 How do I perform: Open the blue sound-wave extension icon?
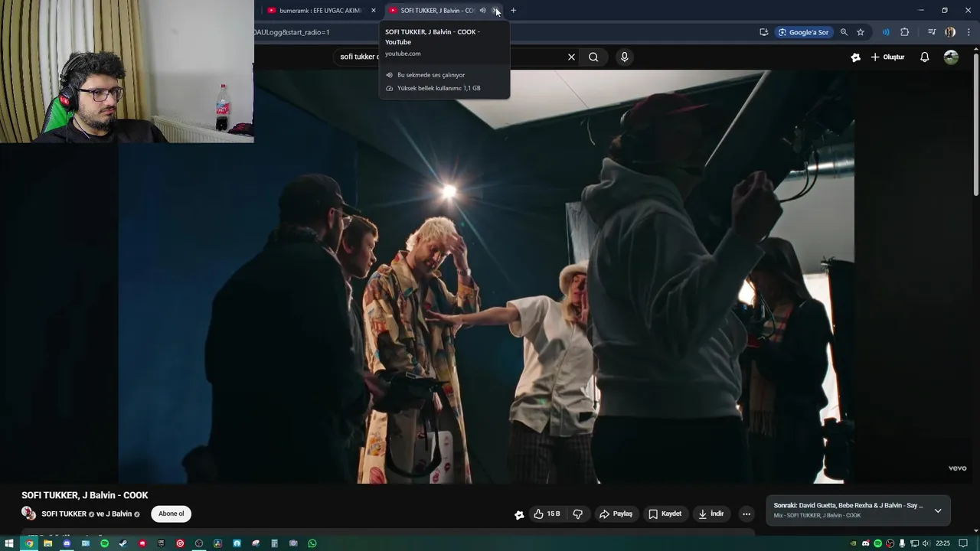pyautogui.click(x=886, y=32)
